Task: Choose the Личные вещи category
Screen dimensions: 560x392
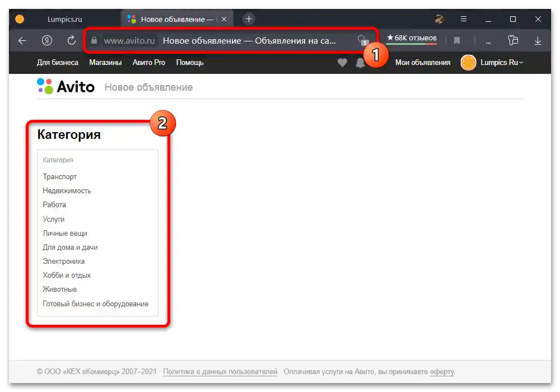Action: 65,233
